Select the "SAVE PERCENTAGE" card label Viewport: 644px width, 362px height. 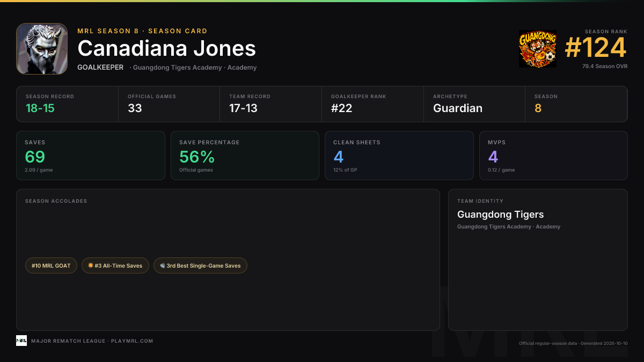pyautogui.click(x=209, y=143)
